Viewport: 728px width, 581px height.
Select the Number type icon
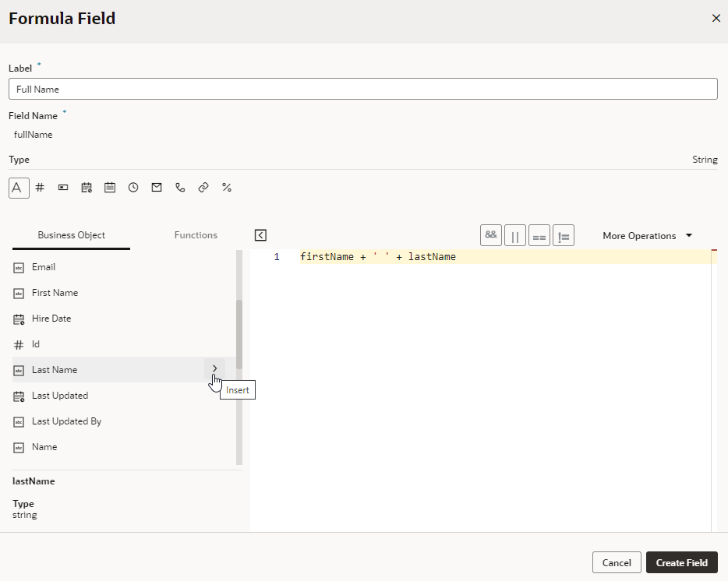pos(40,187)
